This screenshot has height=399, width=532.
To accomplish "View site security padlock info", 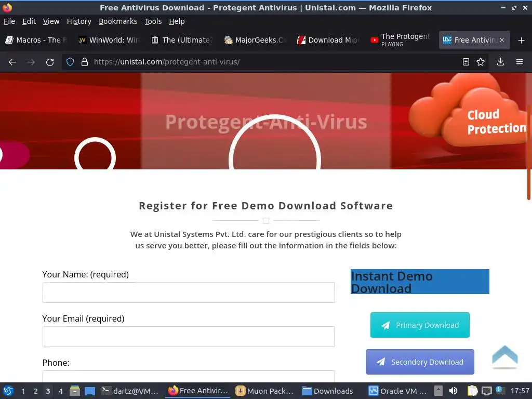I will click(x=85, y=62).
